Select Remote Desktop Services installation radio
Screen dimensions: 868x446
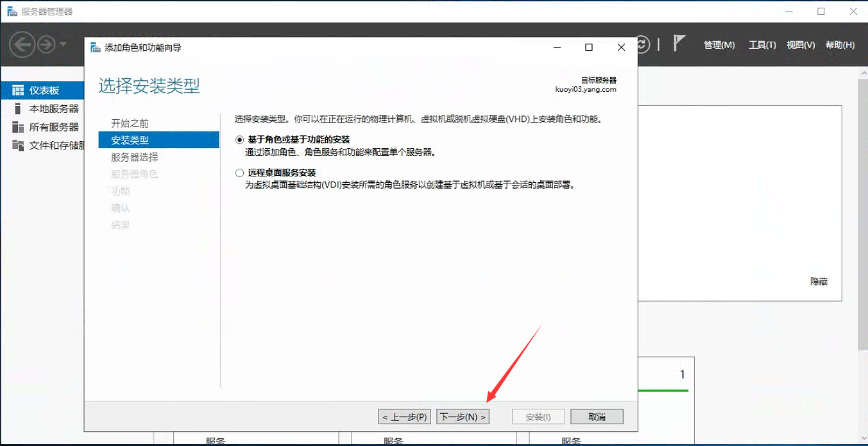click(240, 173)
